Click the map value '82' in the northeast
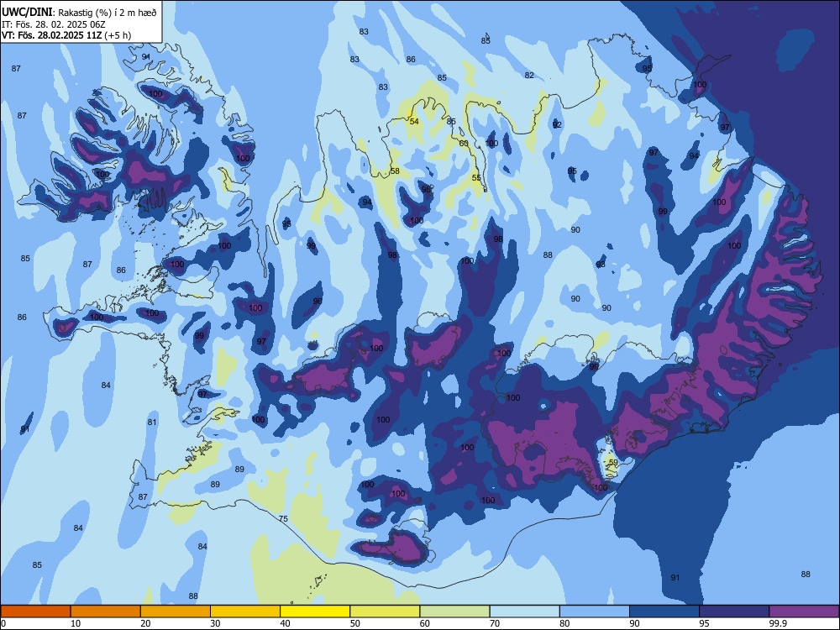This screenshot has height=630, width=840. click(x=529, y=75)
